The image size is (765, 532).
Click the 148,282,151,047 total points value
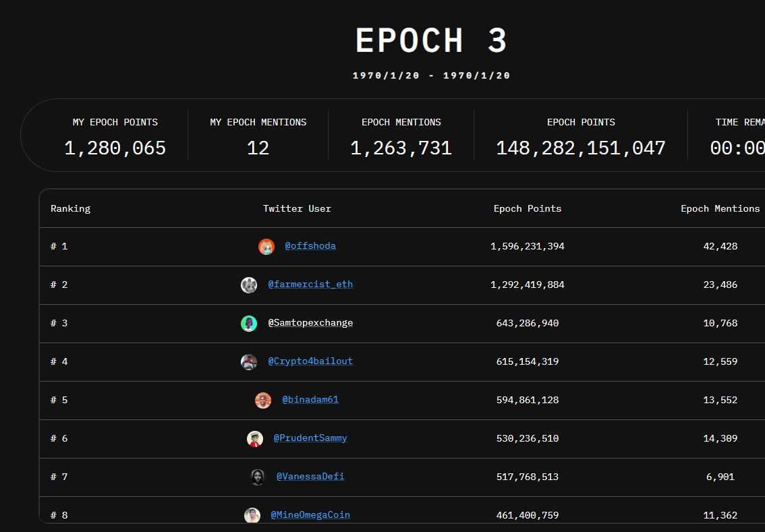[x=581, y=148]
